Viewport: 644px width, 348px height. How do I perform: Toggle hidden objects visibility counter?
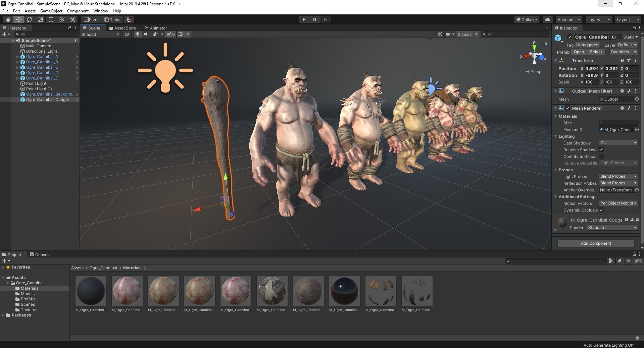171,34
